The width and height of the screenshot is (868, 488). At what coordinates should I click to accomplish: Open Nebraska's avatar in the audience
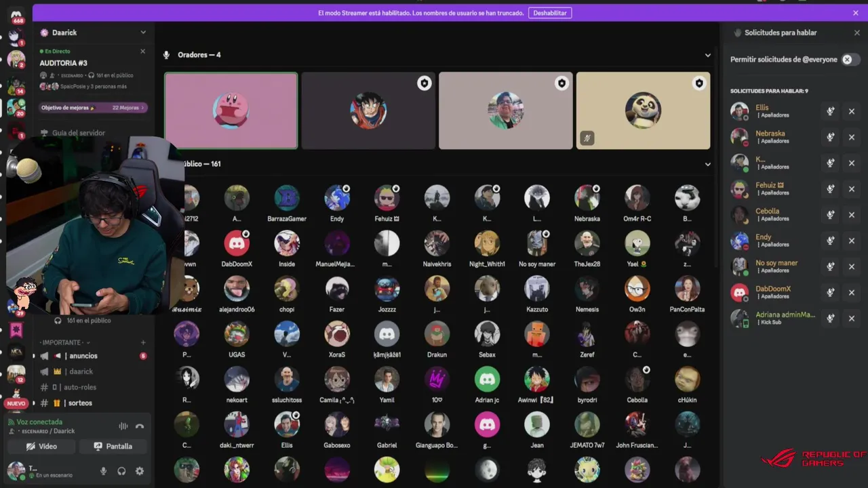[x=587, y=197]
